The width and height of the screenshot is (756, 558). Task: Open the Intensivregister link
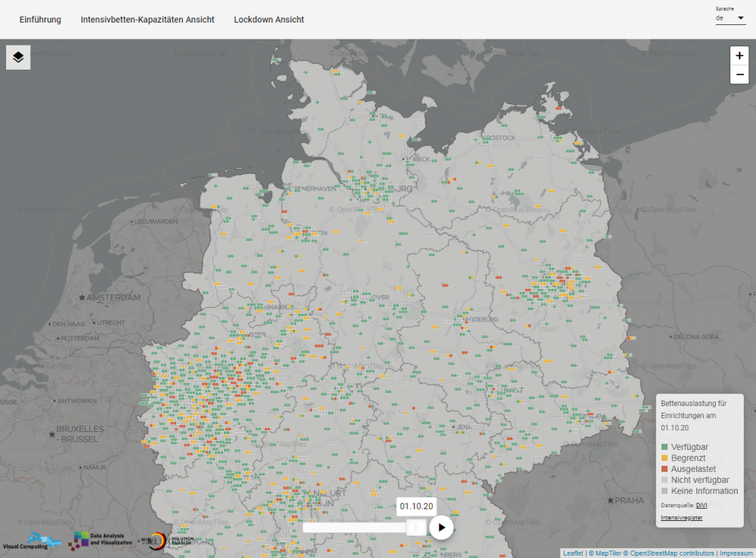tap(682, 518)
